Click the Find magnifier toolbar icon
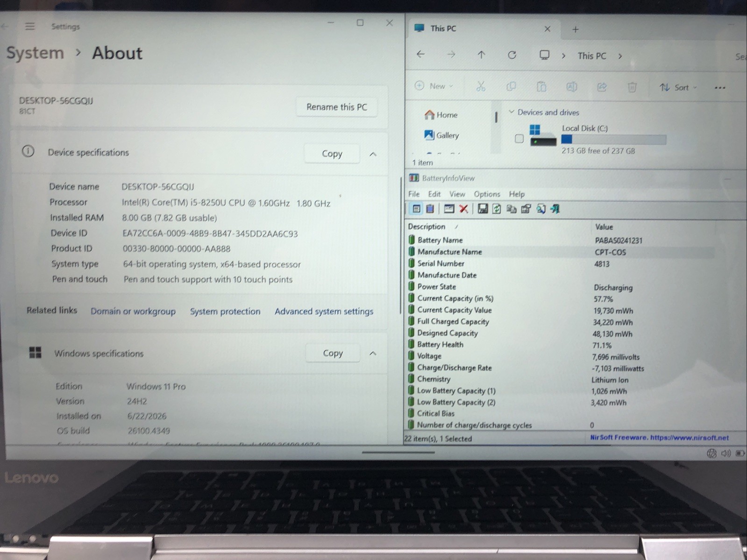Image resolution: width=747 pixels, height=560 pixels. coord(541,209)
